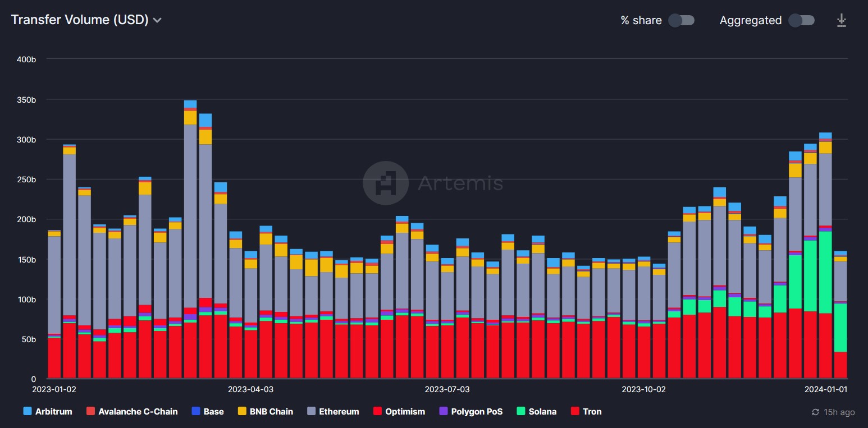Click the download chart icon
The image size is (868, 428).
(841, 21)
